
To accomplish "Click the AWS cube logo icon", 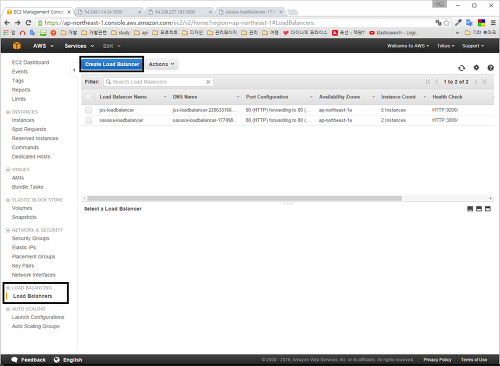I will 17,46.
